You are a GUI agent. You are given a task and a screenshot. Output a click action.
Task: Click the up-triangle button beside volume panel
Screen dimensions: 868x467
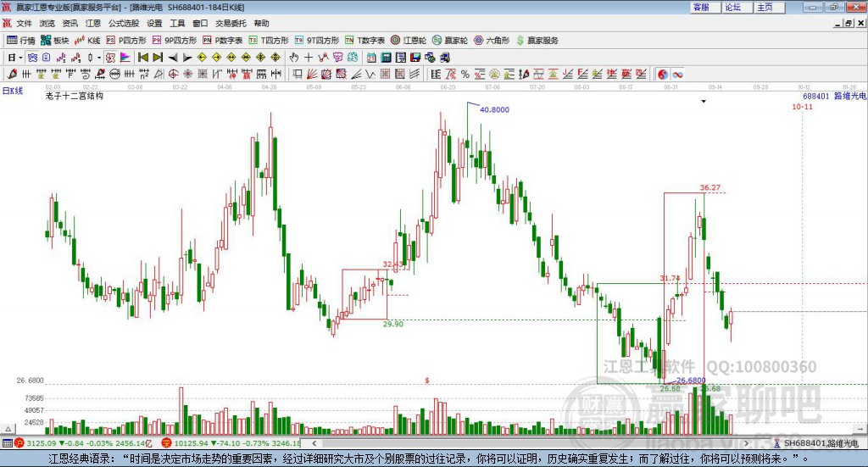(8, 429)
